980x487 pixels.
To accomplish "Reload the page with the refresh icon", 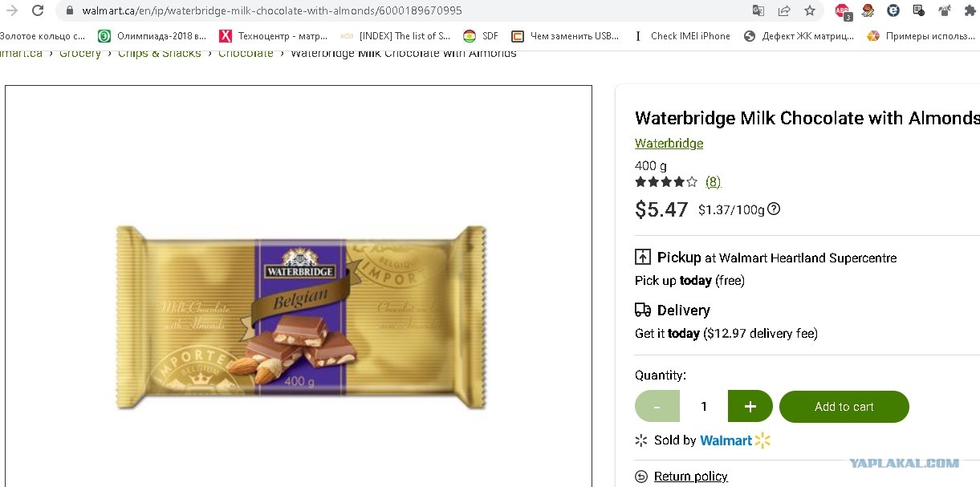I will pos(37,10).
